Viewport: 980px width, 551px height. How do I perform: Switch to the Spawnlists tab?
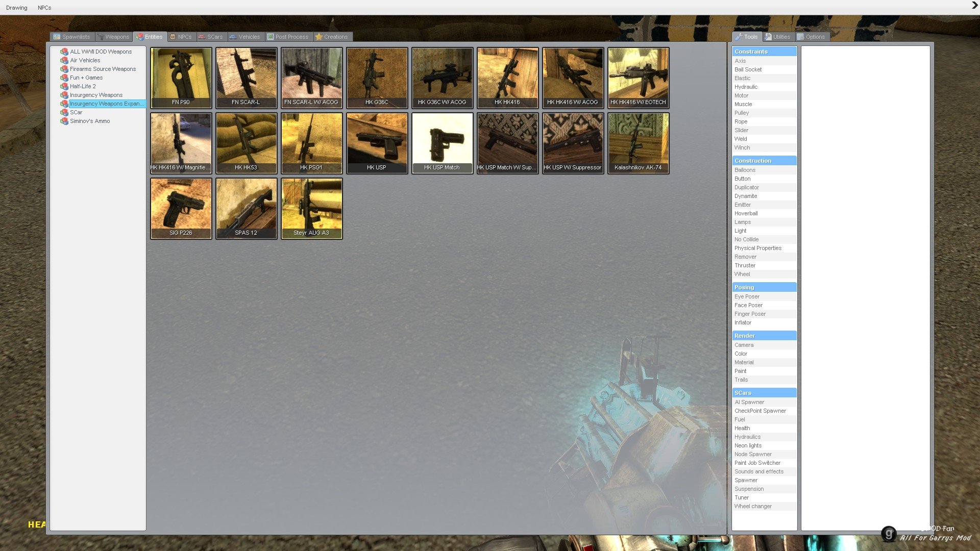(72, 37)
